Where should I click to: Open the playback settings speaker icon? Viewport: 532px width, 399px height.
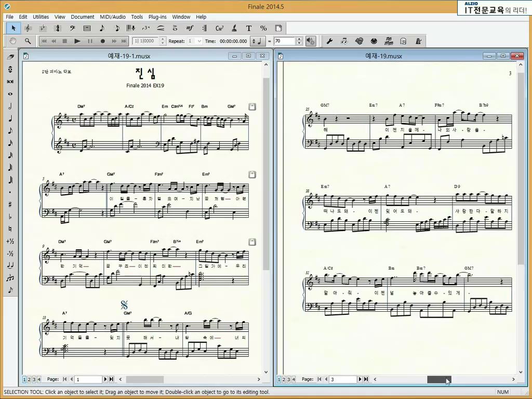[311, 41]
